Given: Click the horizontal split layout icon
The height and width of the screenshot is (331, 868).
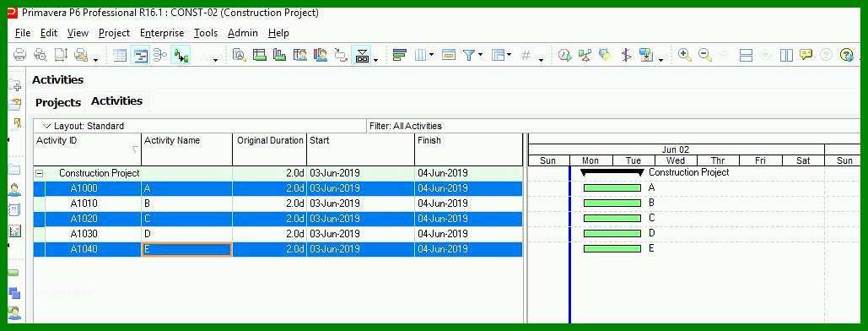Looking at the screenshot, I should (747, 55).
